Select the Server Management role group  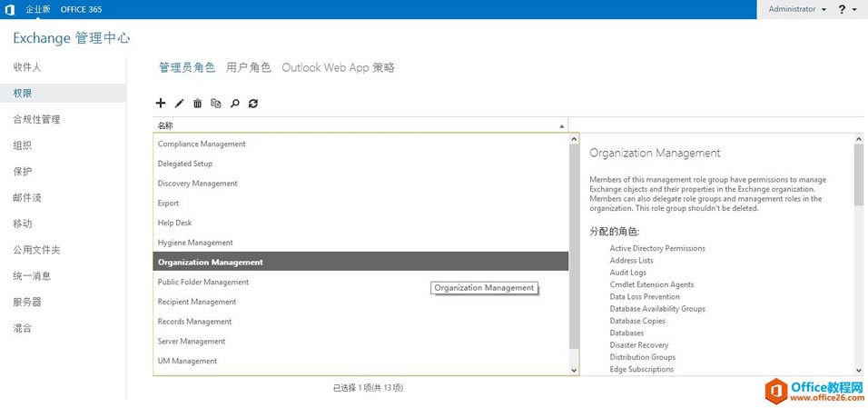coord(361,341)
